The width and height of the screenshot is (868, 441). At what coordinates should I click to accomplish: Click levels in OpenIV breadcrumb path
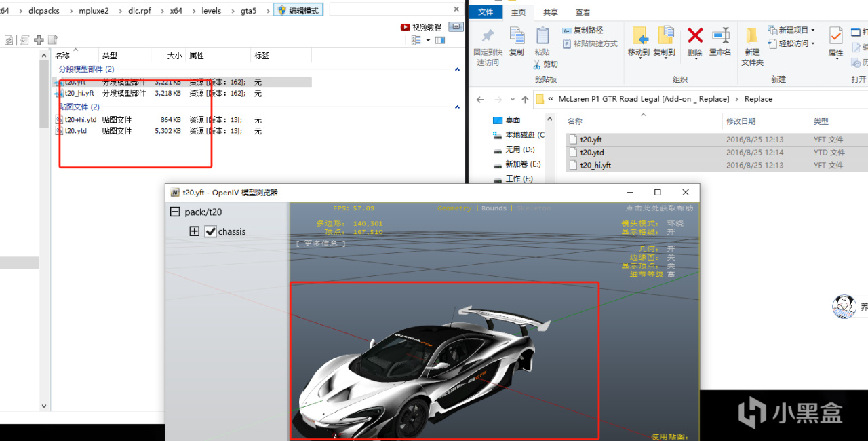[x=212, y=11]
